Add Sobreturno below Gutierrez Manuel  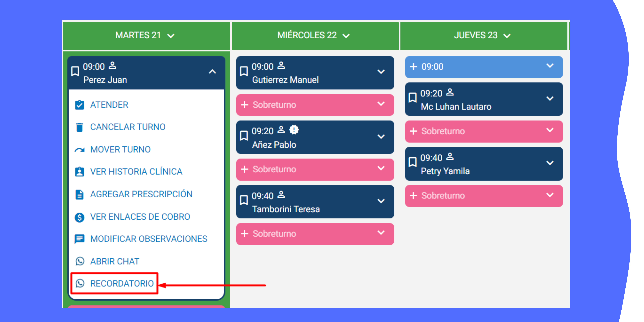pos(315,105)
